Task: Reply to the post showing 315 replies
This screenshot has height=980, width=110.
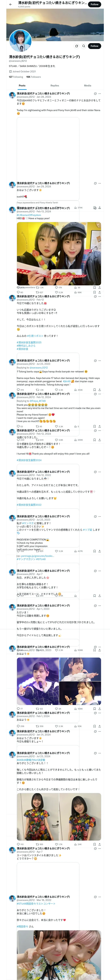Action: coord(21,390)
